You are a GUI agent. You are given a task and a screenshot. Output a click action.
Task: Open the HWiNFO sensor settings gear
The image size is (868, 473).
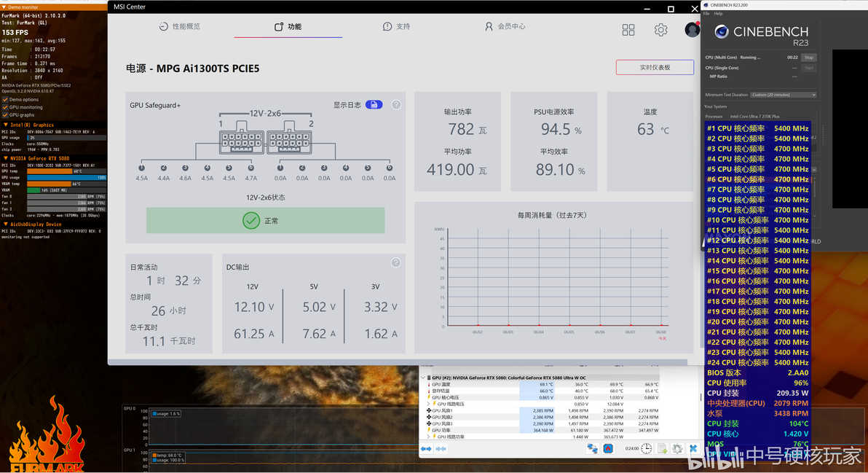tap(677, 449)
